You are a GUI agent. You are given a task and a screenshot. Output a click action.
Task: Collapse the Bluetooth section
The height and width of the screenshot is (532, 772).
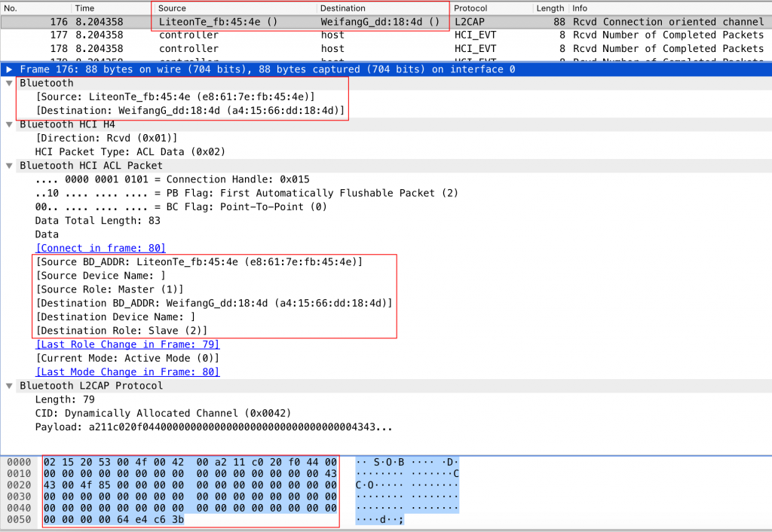(9, 83)
